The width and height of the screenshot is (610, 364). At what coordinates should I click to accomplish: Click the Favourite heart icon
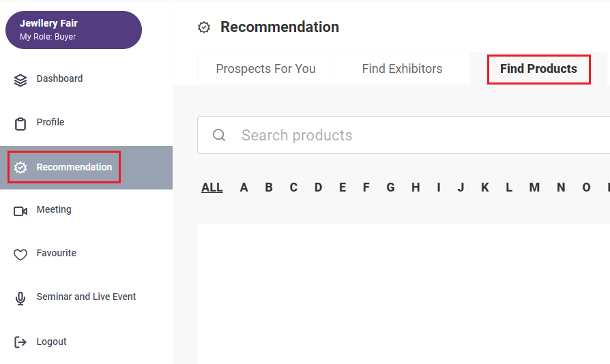(x=20, y=254)
